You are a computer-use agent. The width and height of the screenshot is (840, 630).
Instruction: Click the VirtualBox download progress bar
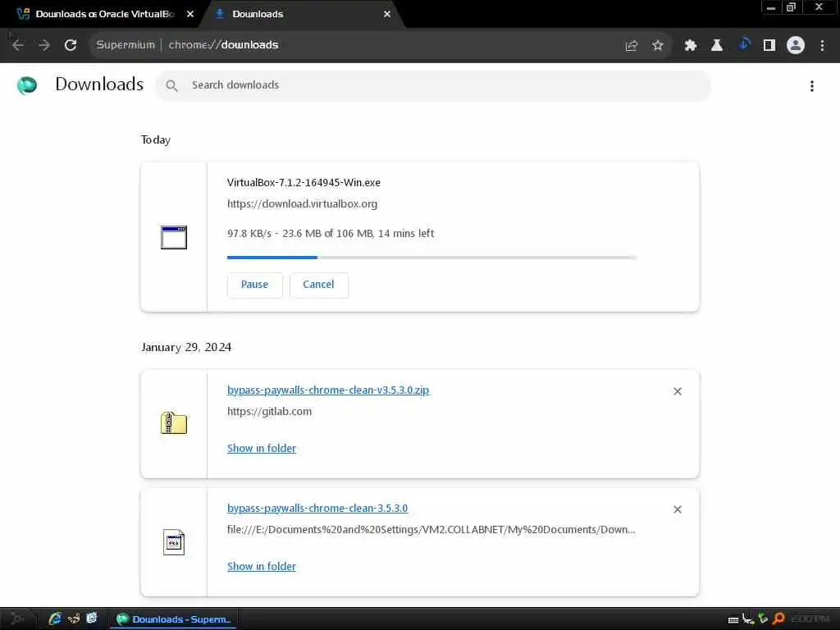pos(431,258)
